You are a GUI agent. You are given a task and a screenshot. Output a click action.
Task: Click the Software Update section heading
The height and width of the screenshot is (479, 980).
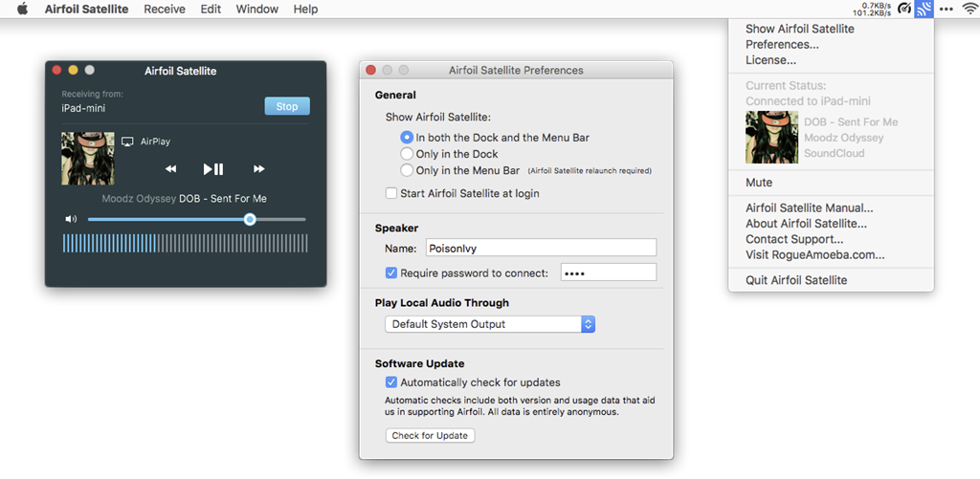click(x=419, y=363)
